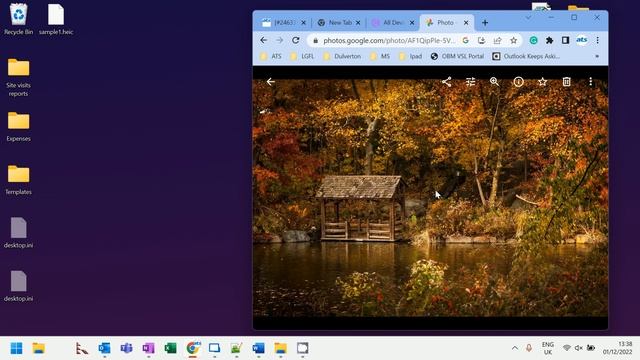Open OneNote from the taskbar
This screenshot has height=360, width=640.
click(x=149, y=348)
